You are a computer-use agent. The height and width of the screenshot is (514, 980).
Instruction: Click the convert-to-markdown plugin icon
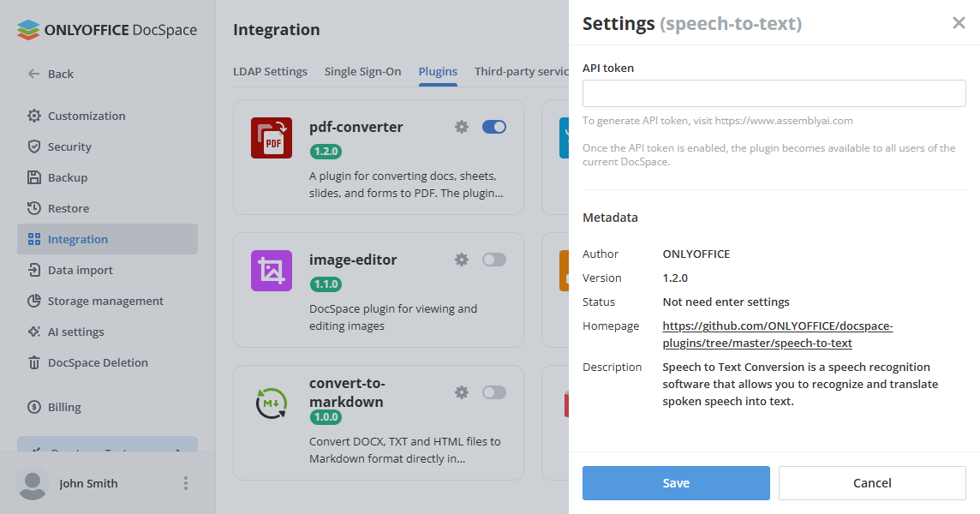click(x=272, y=403)
